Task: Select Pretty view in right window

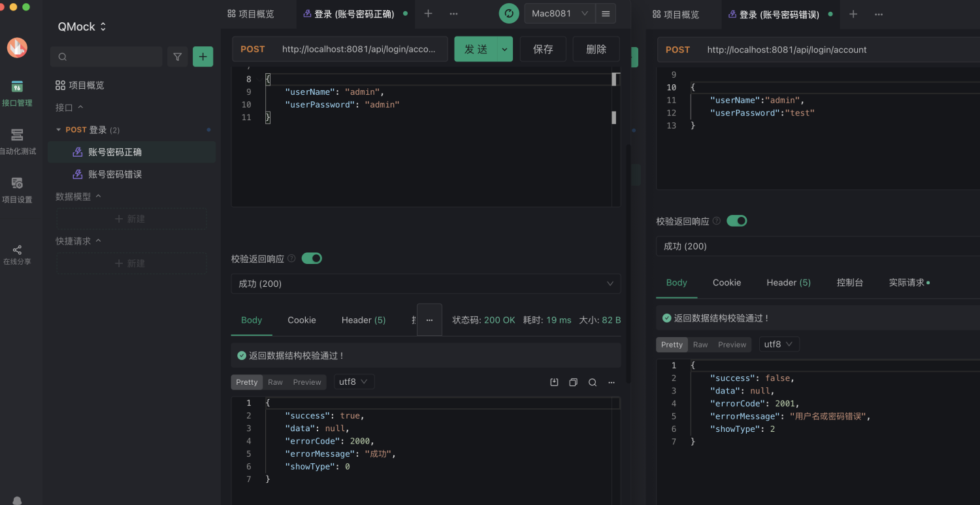Action: click(x=672, y=345)
